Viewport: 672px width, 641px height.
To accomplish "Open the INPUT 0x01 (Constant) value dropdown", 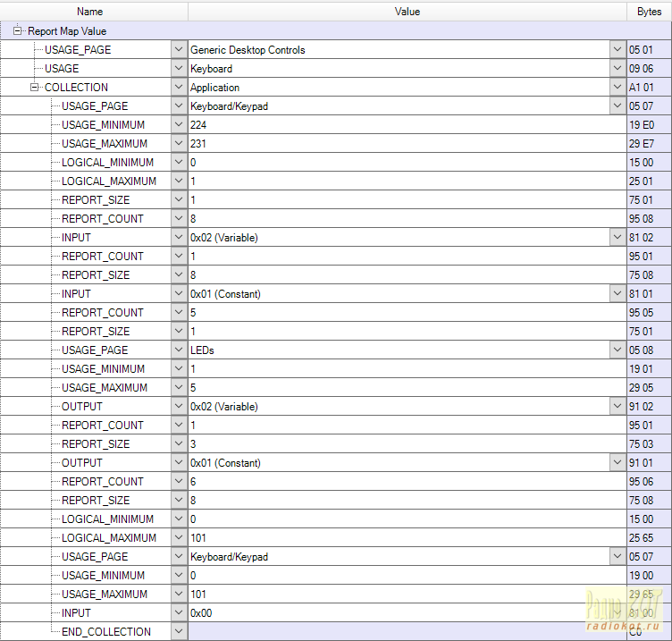I will (617, 294).
